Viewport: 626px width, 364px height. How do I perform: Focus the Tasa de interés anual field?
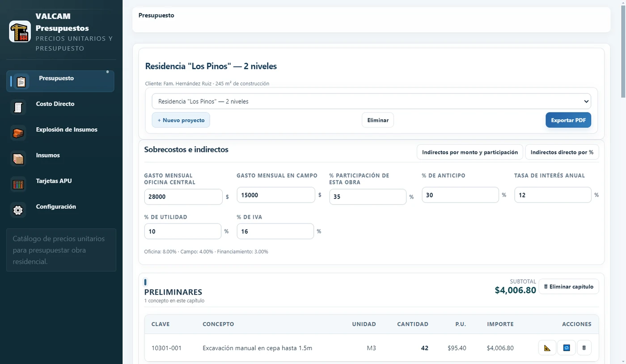point(553,195)
